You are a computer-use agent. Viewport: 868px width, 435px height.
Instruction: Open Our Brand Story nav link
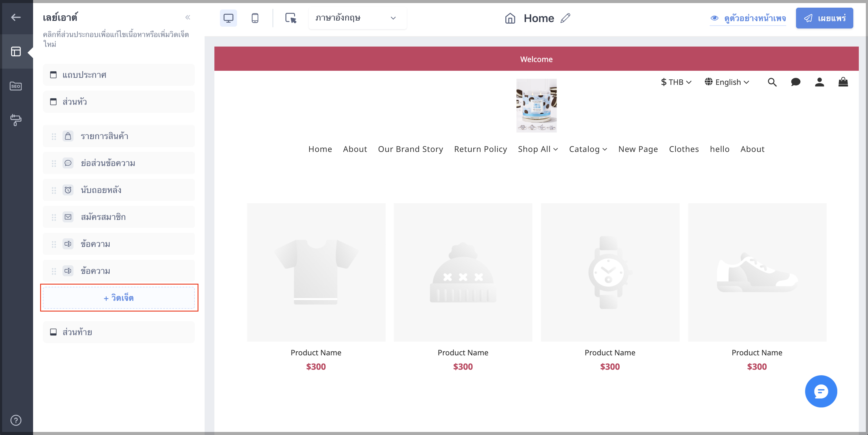click(x=410, y=149)
